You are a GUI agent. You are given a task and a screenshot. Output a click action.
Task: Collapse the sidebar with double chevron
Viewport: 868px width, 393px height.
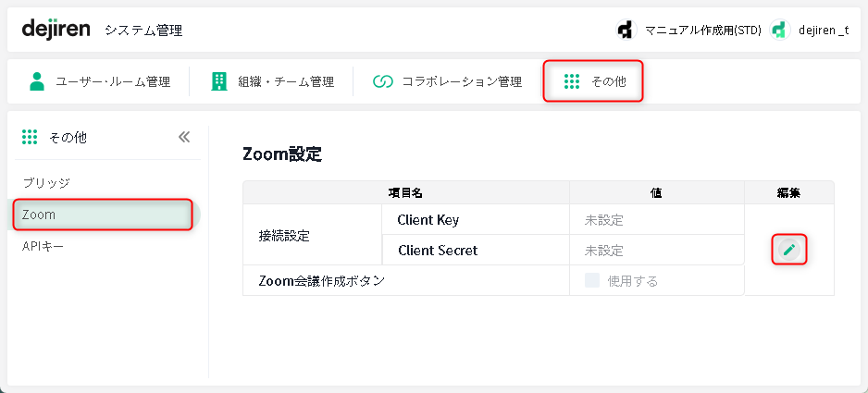(x=184, y=137)
